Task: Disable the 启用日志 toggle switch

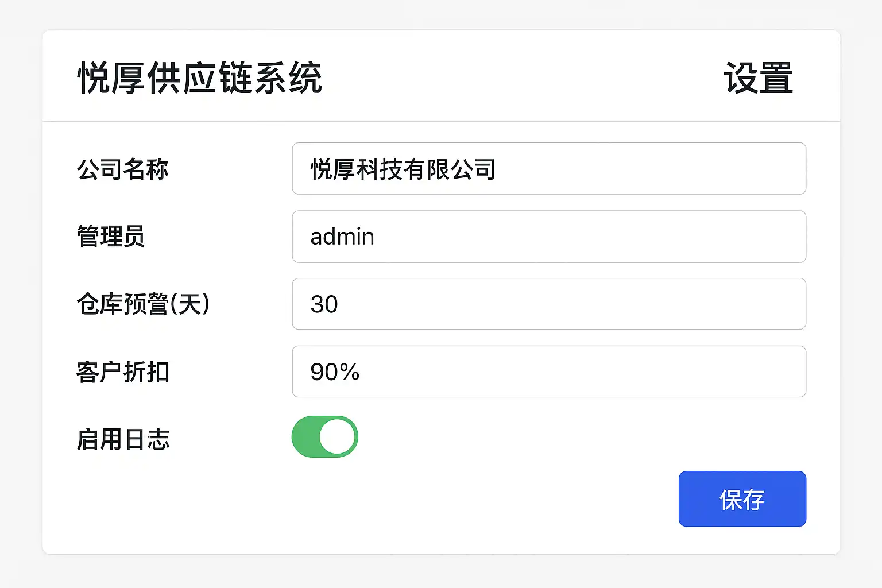Action: (x=324, y=437)
